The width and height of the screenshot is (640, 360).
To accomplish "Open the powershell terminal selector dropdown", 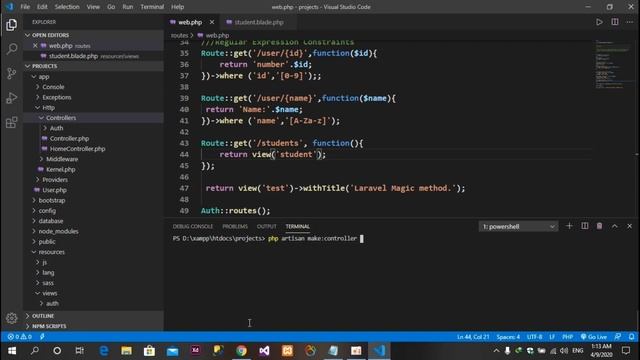I will (518, 226).
